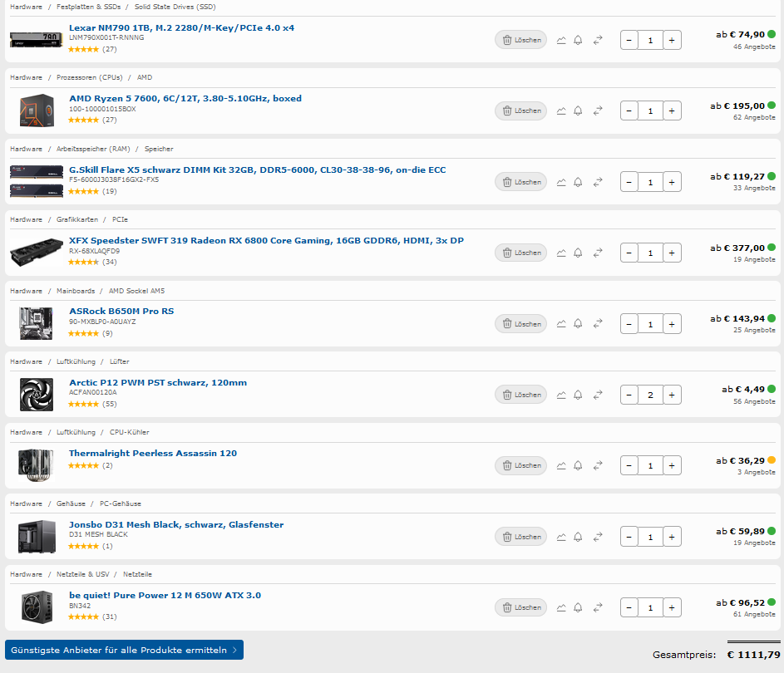Decrease quantity of Jonsbo D31 Mesh case
Image resolution: width=784 pixels, height=673 pixels.
pyautogui.click(x=629, y=537)
